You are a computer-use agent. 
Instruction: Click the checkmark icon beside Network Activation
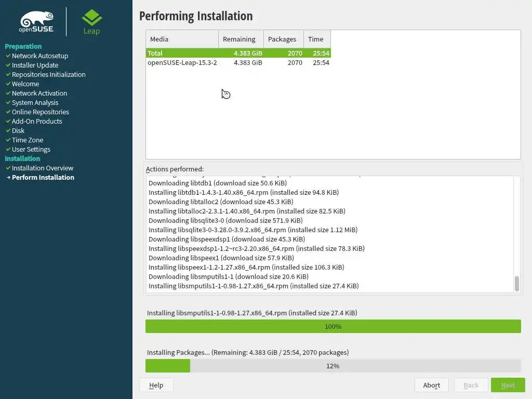[x=8, y=93]
